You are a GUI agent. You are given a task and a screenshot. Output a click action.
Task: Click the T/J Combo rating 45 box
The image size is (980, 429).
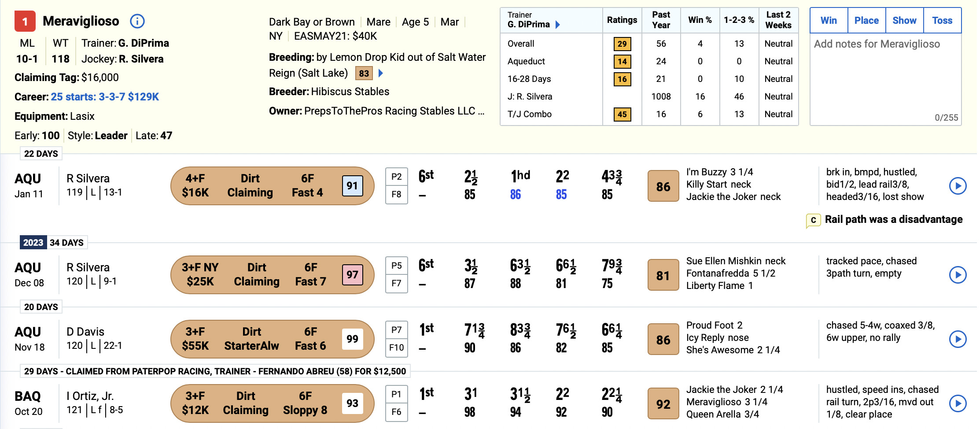[x=622, y=114]
